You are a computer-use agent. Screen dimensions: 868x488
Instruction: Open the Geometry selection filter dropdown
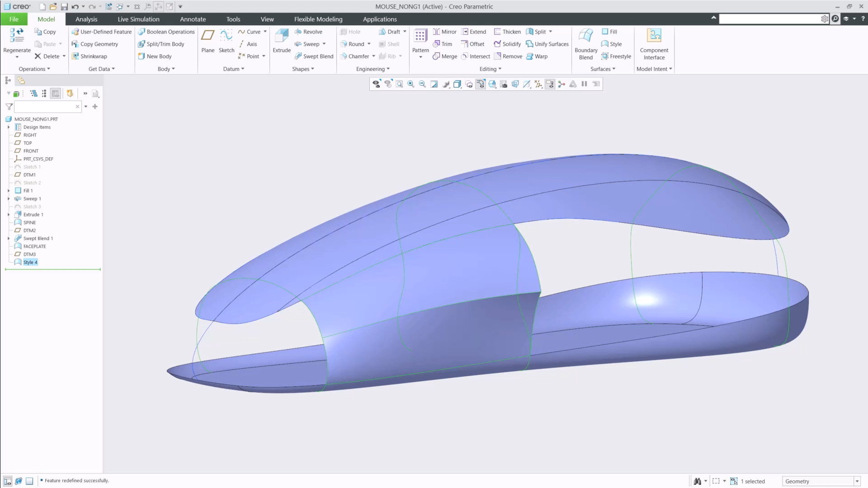(857, 482)
